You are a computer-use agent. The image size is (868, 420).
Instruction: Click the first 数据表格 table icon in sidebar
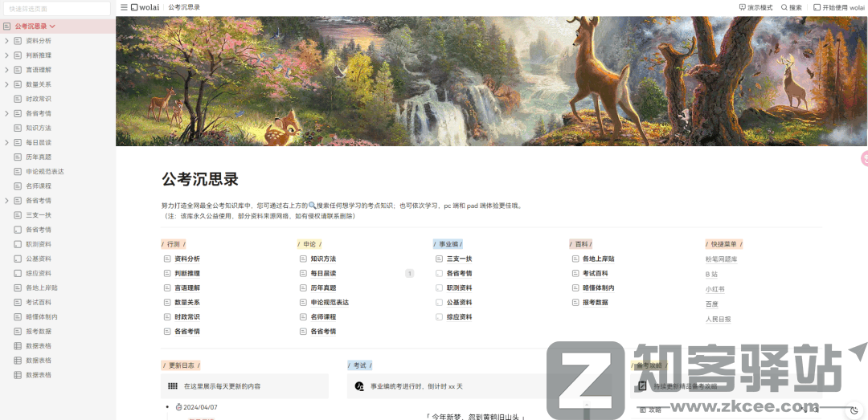(x=18, y=346)
